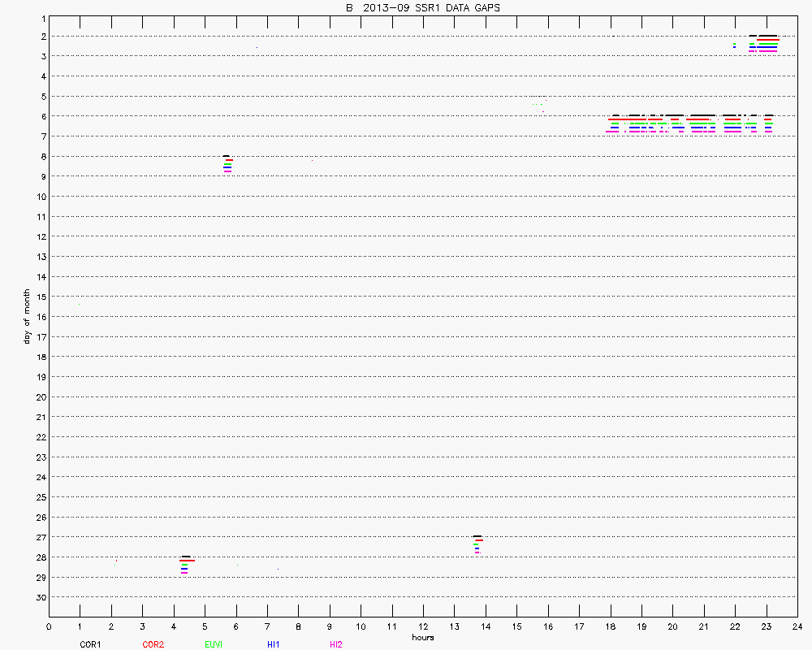Click the "hours" x-axis label
812x650 pixels.
422,637
